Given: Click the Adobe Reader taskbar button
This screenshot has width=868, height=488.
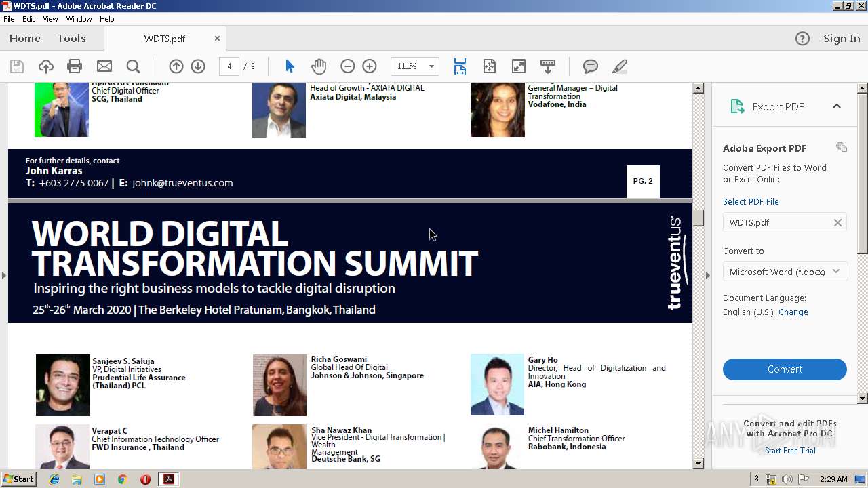Looking at the screenshot, I should tap(168, 479).
